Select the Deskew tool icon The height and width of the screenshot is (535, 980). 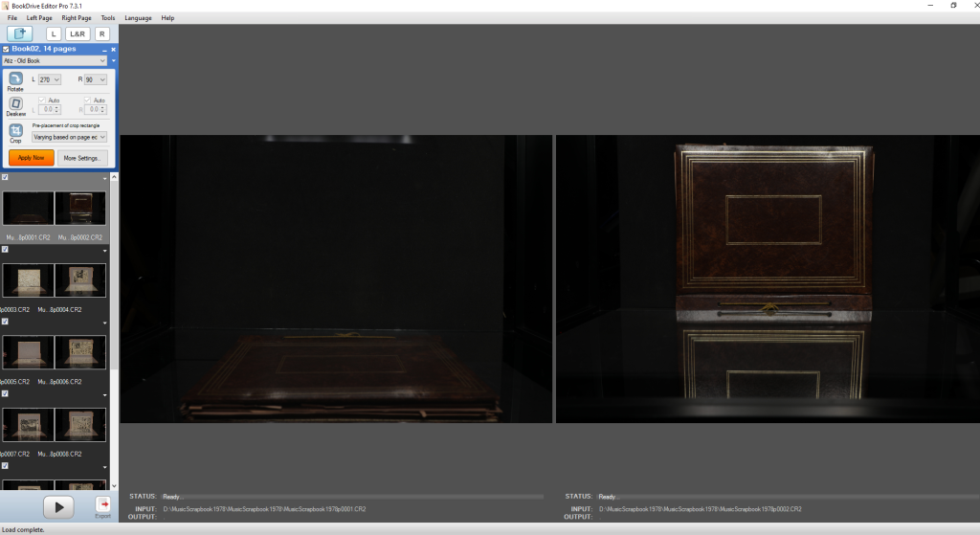click(x=16, y=104)
